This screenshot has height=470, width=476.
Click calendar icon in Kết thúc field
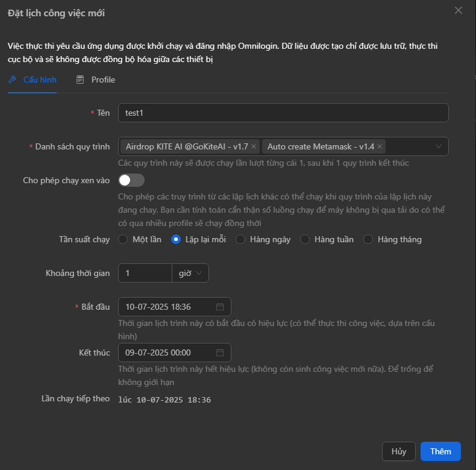(220, 352)
